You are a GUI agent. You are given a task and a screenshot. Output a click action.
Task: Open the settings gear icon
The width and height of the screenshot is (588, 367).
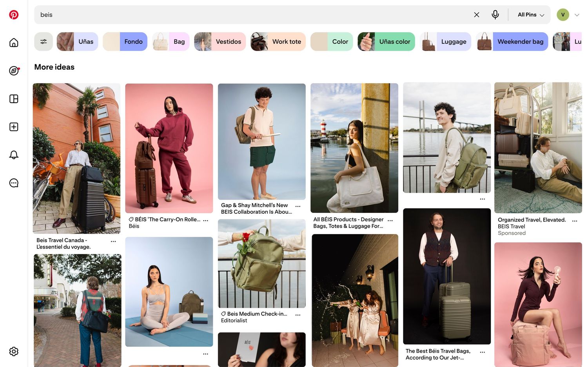[x=14, y=351]
